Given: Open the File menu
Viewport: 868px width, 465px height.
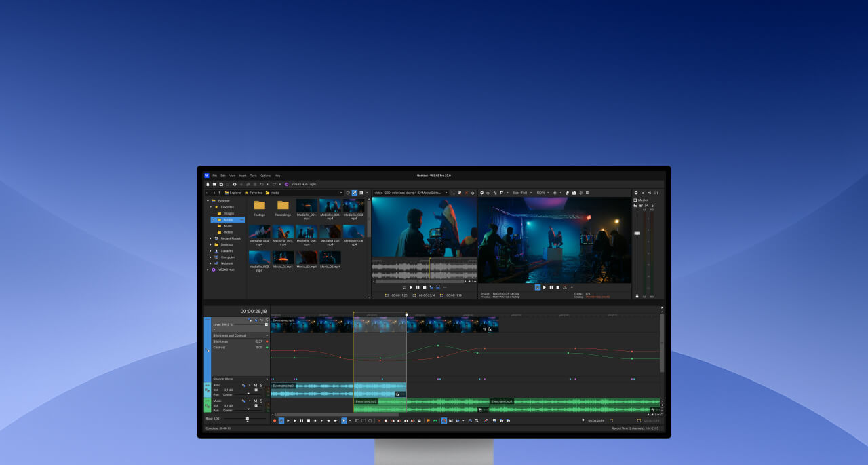Looking at the screenshot, I should coord(215,176).
